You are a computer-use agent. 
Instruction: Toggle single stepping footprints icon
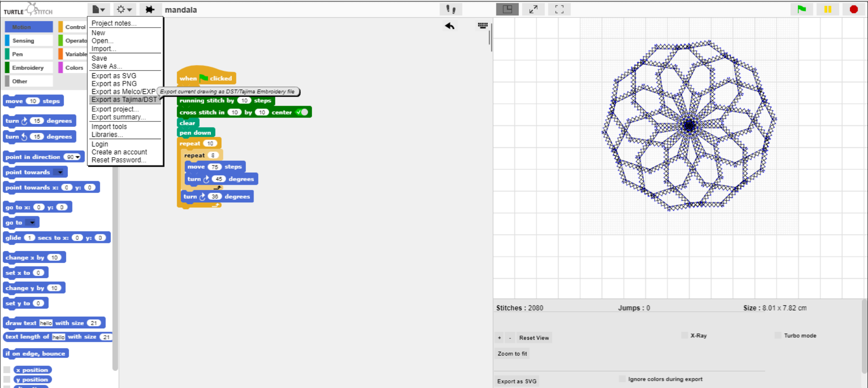(451, 9)
